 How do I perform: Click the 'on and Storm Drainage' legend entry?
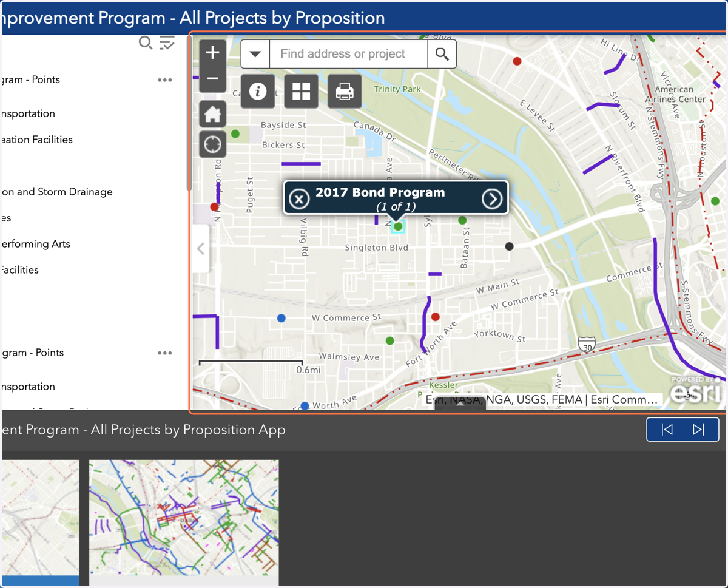(57, 192)
